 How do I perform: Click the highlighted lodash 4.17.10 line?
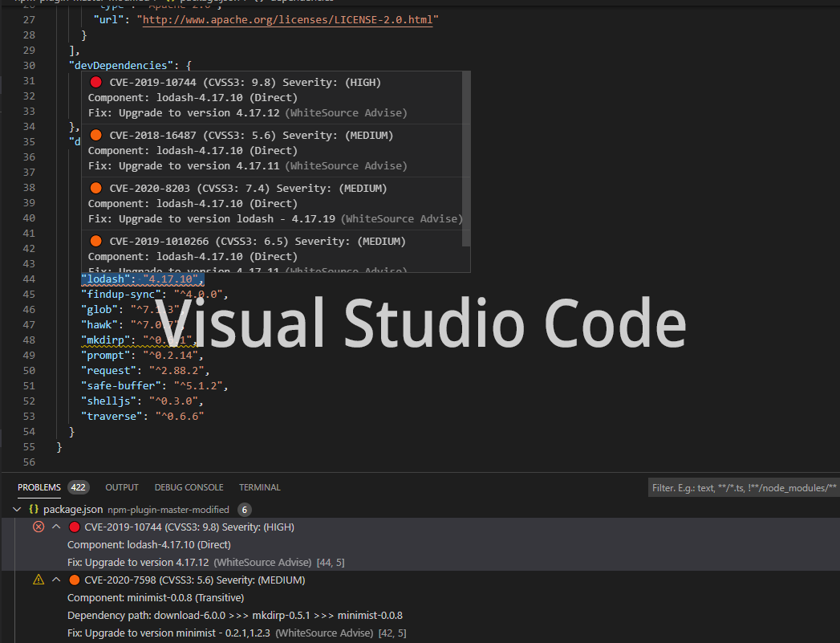pyautogui.click(x=143, y=279)
